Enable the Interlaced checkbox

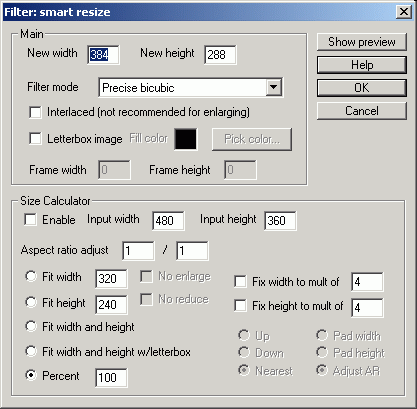tap(35, 112)
